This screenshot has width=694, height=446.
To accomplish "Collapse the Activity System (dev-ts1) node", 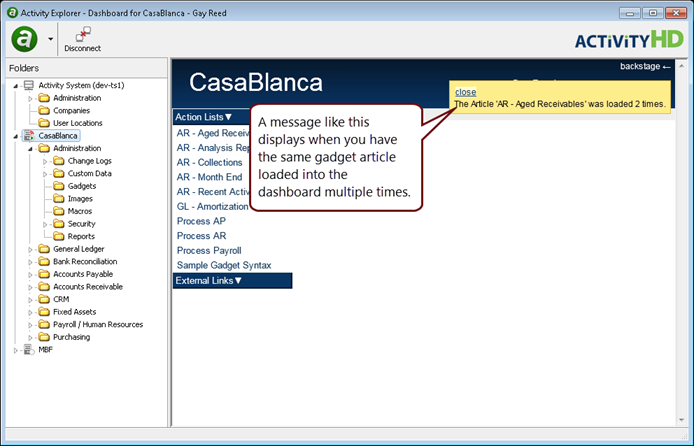I will 15,86.
